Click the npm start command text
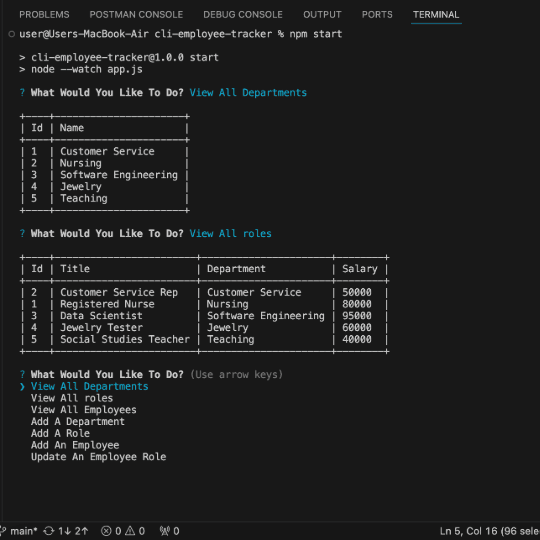540x540 pixels. coord(316,34)
